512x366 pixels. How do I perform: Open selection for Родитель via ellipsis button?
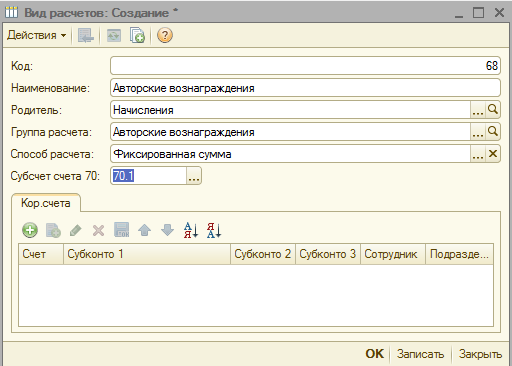pos(478,110)
